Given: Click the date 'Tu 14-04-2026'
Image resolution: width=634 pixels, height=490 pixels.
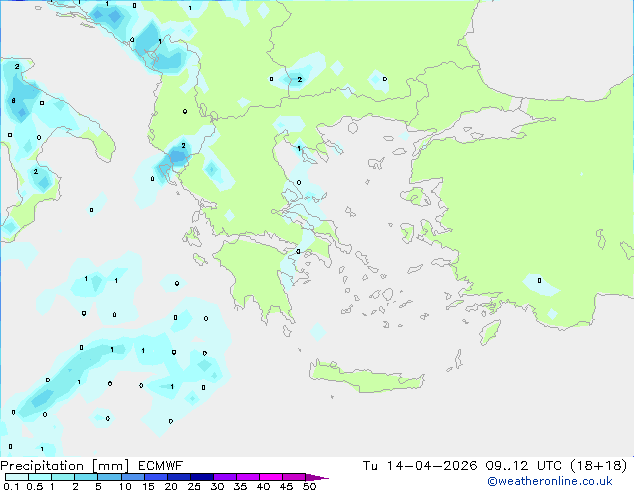Looking at the screenshot, I should (420, 466).
